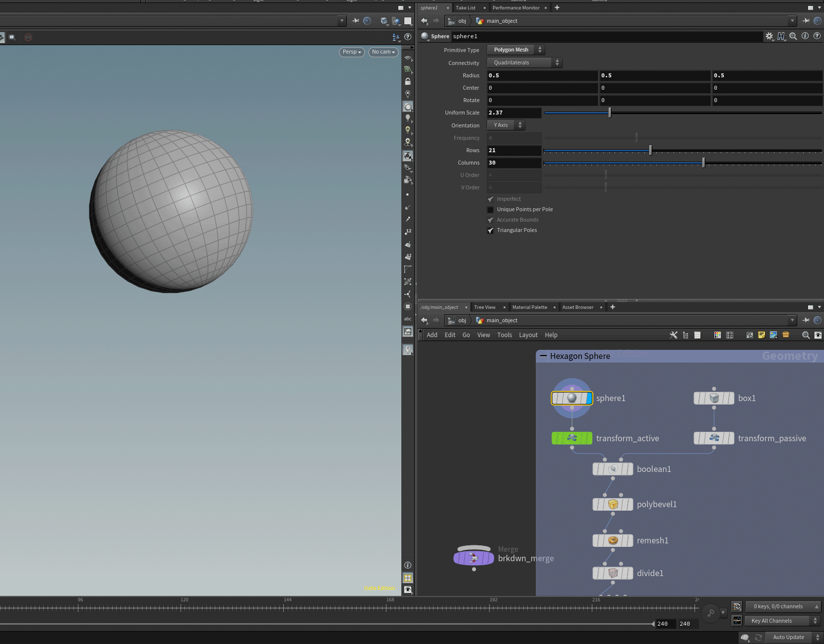Viewport: 824px width, 644px height.
Task: Click the Houdini H presets icon
Action: tap(781, 36)
